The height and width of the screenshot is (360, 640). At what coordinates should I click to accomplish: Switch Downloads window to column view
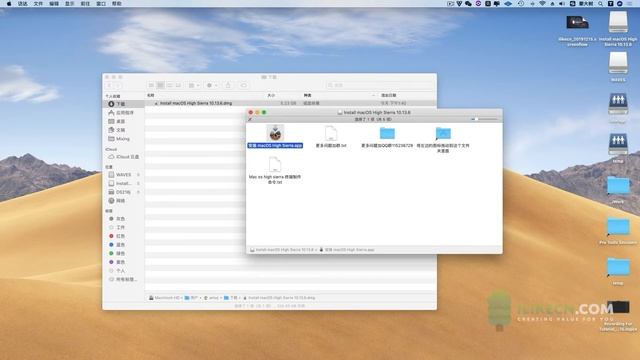[169, 85]
